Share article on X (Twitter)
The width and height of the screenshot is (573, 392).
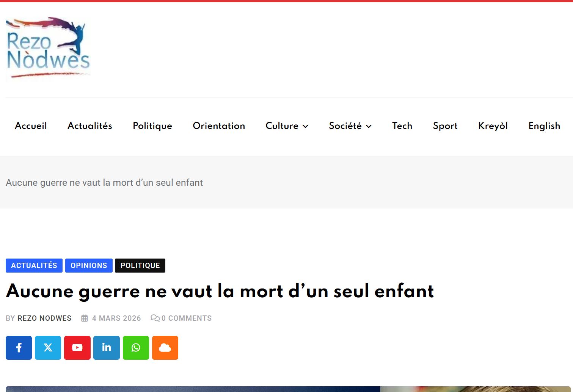[48, 348]
